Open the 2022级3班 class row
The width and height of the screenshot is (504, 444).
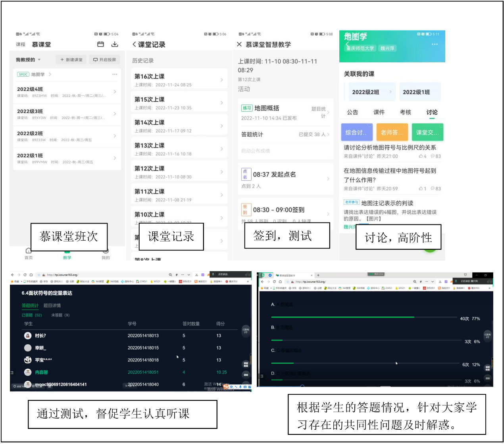click(x=67, y=114)
